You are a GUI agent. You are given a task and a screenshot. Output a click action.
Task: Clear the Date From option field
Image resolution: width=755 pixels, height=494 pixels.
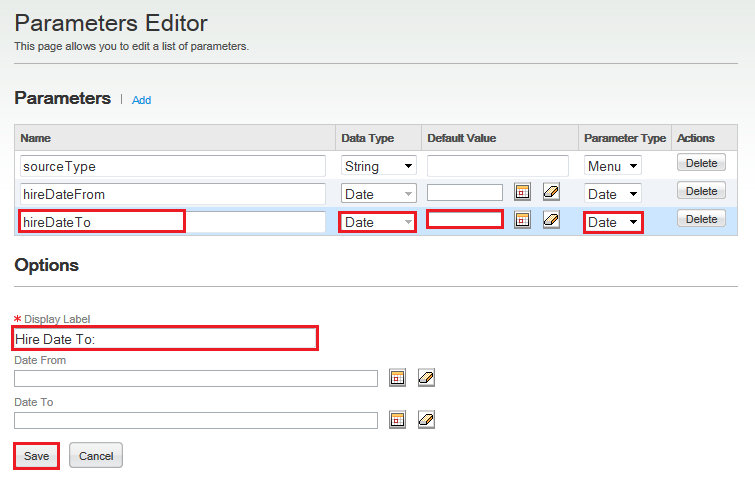[426, 377]
